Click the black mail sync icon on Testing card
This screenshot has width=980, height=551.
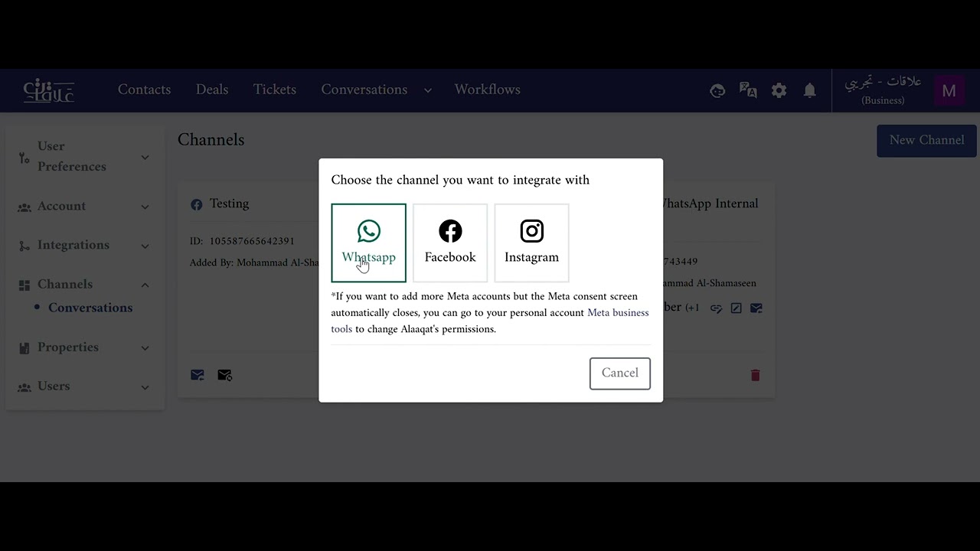224,375
